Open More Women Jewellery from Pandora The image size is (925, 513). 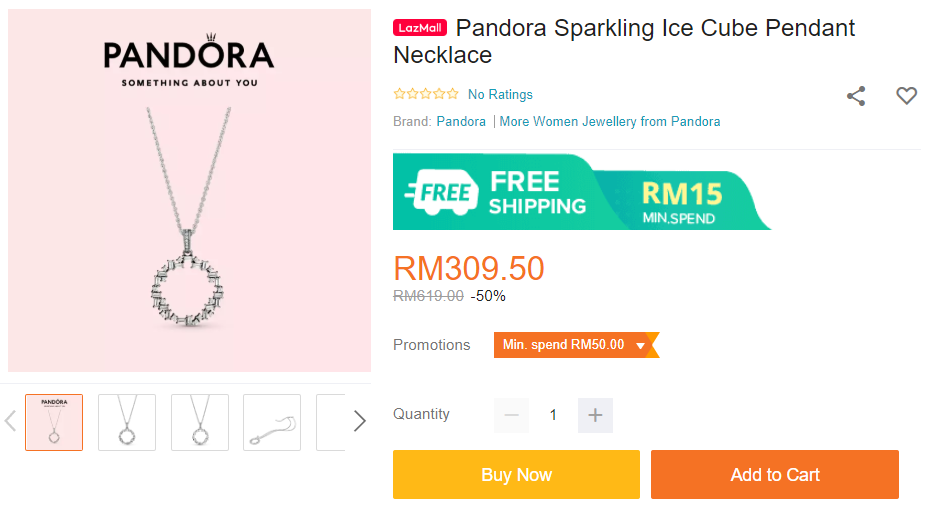tap(610, 121)
